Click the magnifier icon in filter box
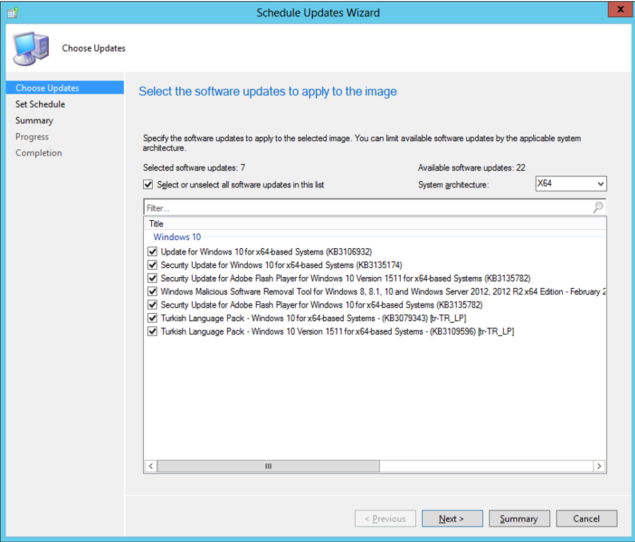Image resolution: width=635 pixels, height=542 pixels. pyautogui.click(x=598, y=207)
